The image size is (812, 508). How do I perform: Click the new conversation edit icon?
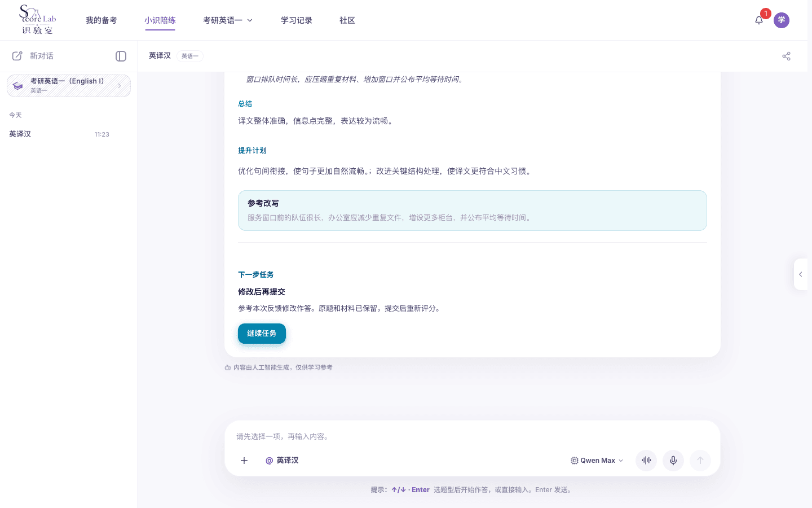pyautogui.click(x=17, y=56)
